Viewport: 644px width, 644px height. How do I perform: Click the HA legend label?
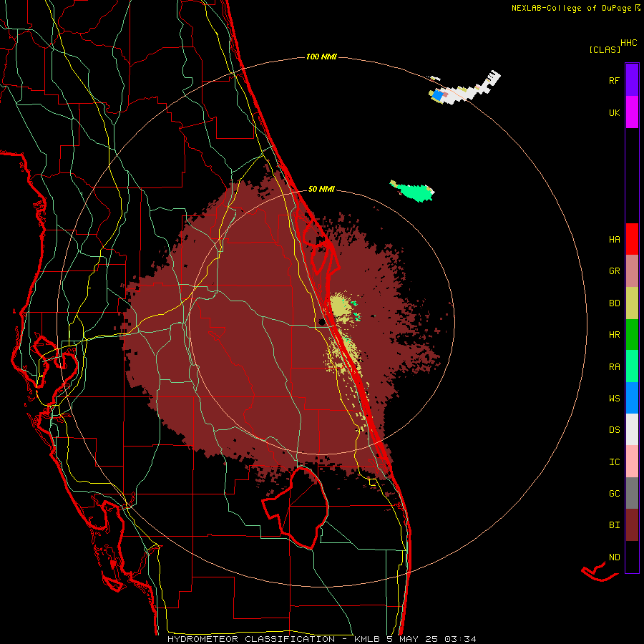(x=614, y=240)
